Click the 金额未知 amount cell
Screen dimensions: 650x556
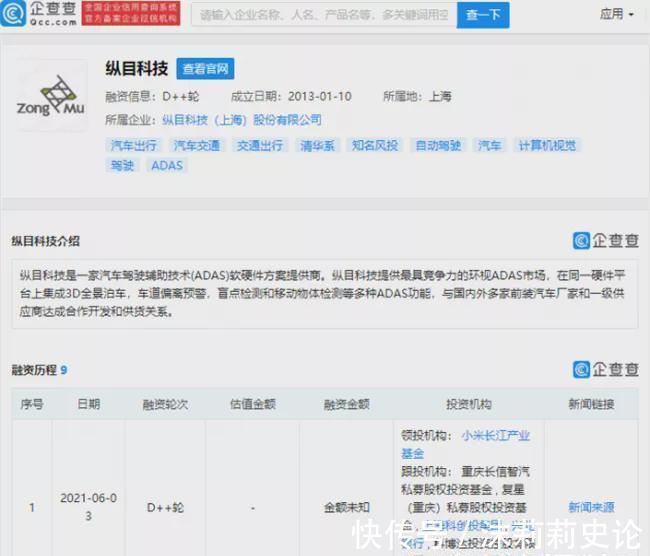pos(347,507)
